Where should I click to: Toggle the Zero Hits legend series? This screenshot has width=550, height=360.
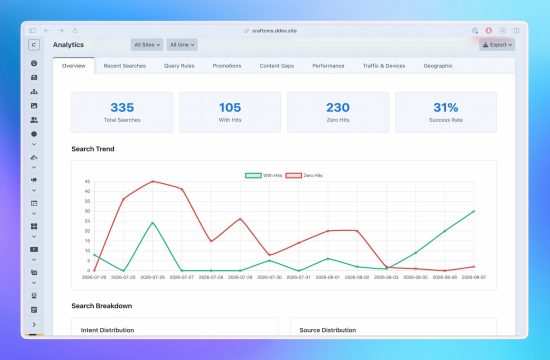[x=304, y=175]
